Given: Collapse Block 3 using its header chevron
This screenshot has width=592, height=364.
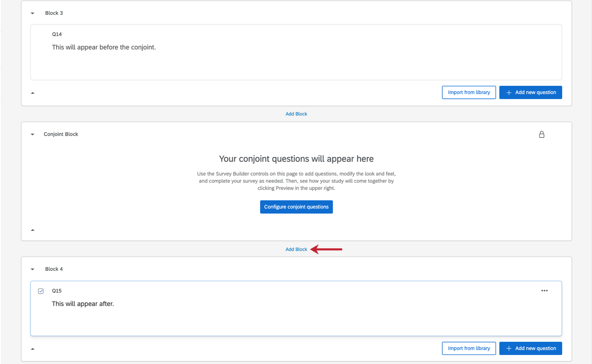Looking at the screenshot, I should (x=32, y=13).
